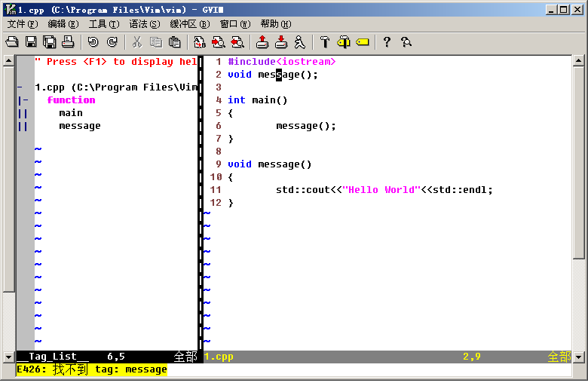Click the Help question mark icon
The height and width of the screenshot is (386, 588).
pos(387,41)
